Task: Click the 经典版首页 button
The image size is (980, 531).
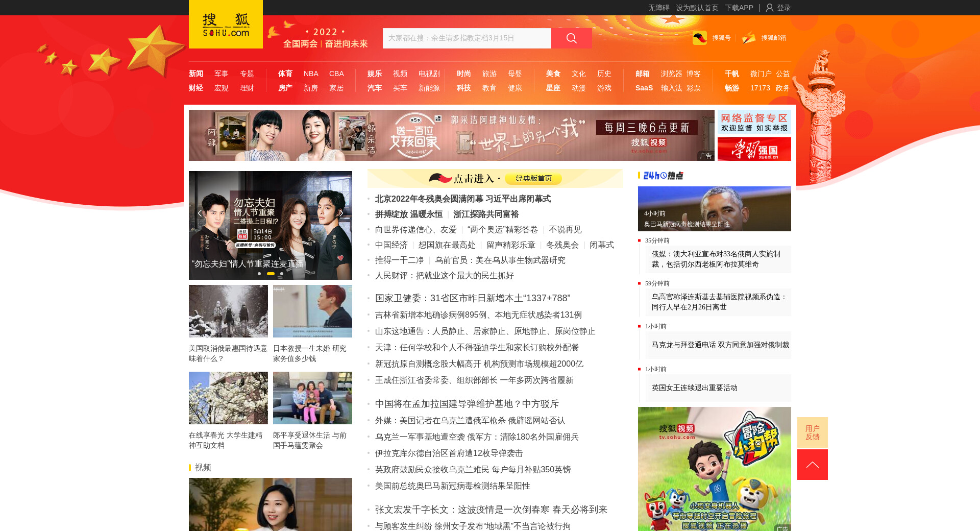Action: (533, 178)
